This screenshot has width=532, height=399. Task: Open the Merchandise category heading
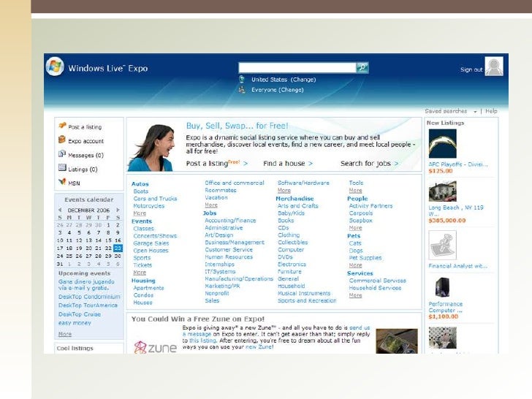(x=294, y=199)
